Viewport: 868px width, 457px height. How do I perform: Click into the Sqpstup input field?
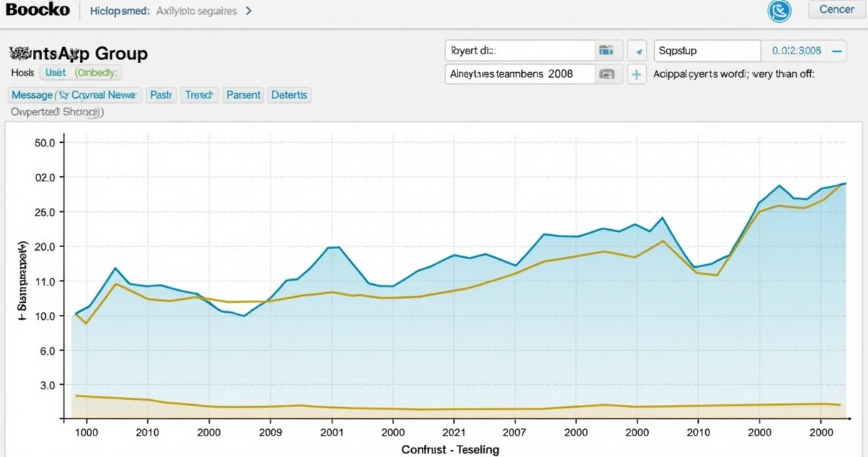(x=707, y=51)
